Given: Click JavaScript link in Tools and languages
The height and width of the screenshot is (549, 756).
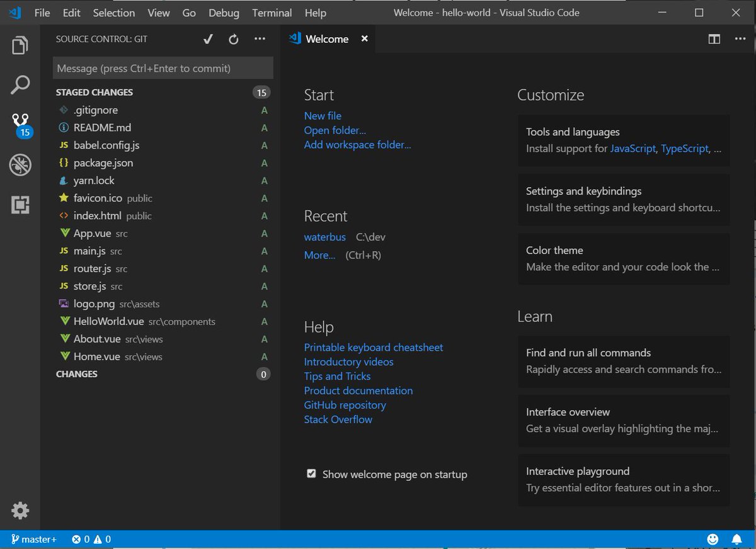Looking at the screenshot, I should pyautogui.click(x=633, y=149).
